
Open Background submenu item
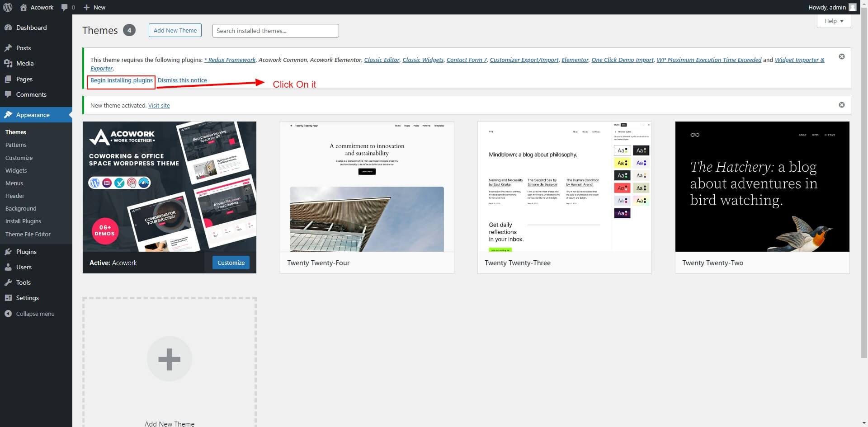[21, 208]
